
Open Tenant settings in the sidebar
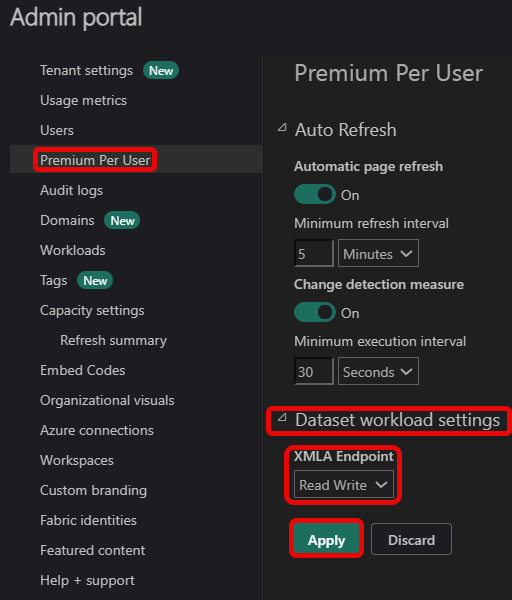coord(86,71)
